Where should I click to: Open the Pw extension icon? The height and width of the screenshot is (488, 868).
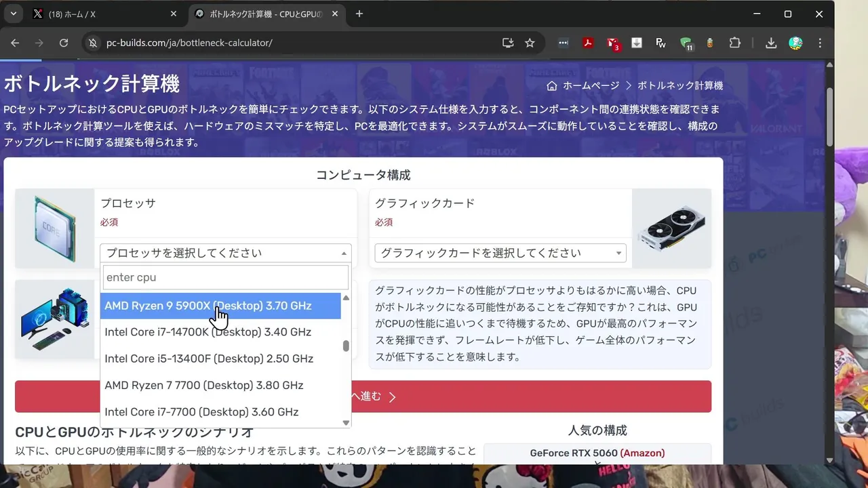[x=661, y=43]
